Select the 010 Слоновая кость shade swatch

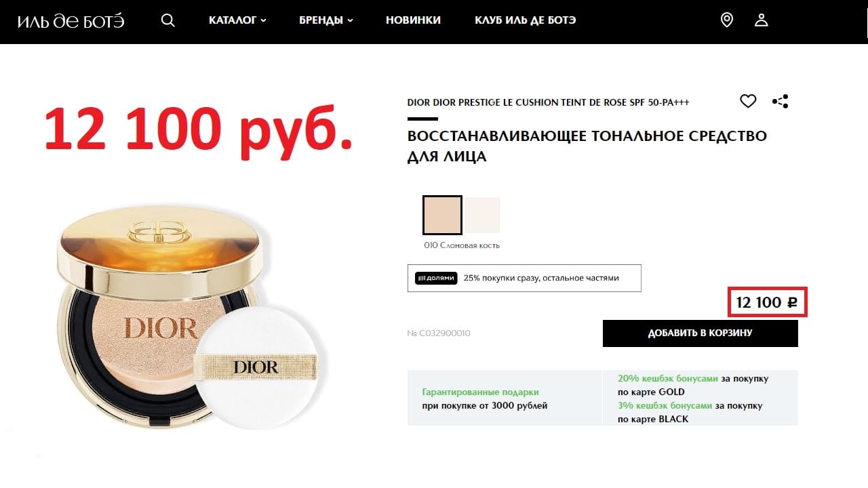(x=442, y=215)
